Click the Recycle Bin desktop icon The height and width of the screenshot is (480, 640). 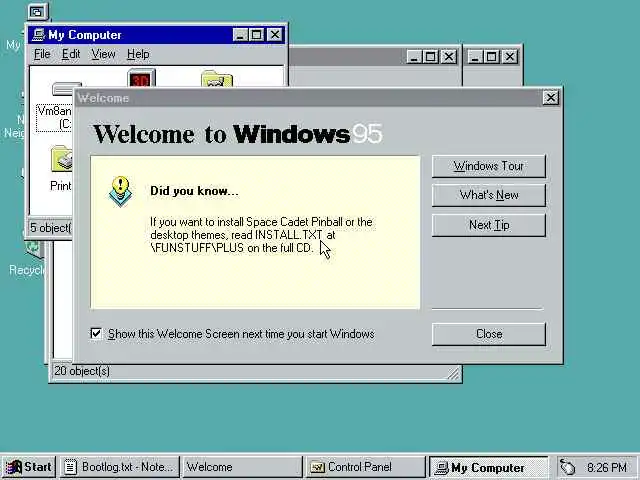[x=33, y=249]
